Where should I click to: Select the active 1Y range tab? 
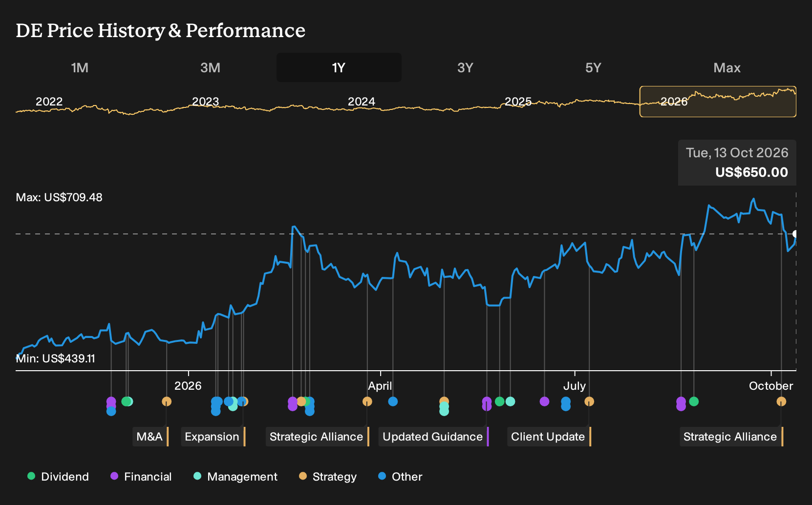pyautogui.click(x=339, y=67)
